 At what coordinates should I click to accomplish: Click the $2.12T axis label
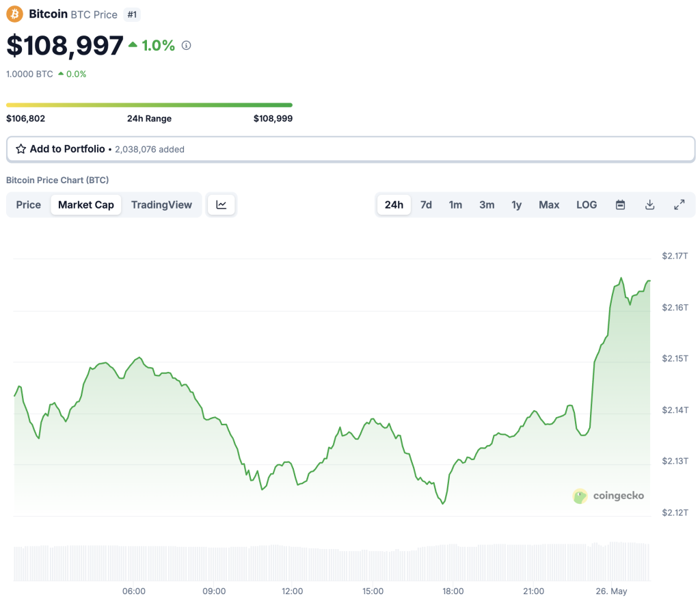(x=675, y=512)
